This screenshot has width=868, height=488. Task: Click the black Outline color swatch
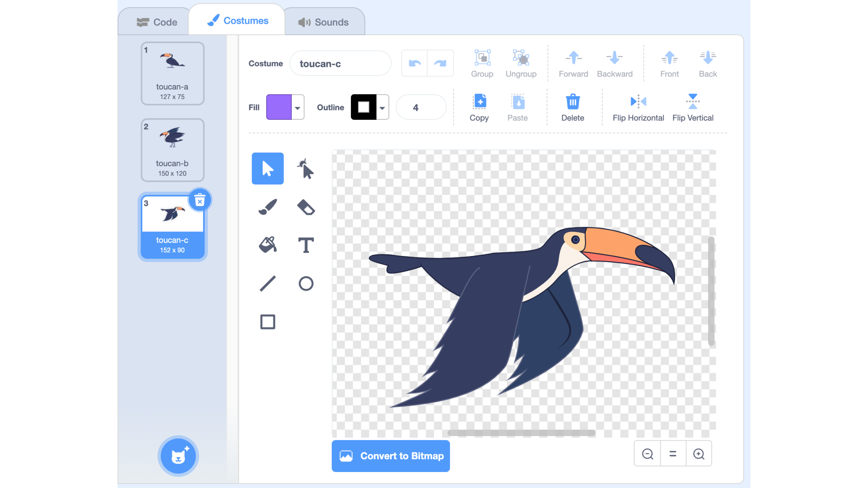(x=363, y=108)
